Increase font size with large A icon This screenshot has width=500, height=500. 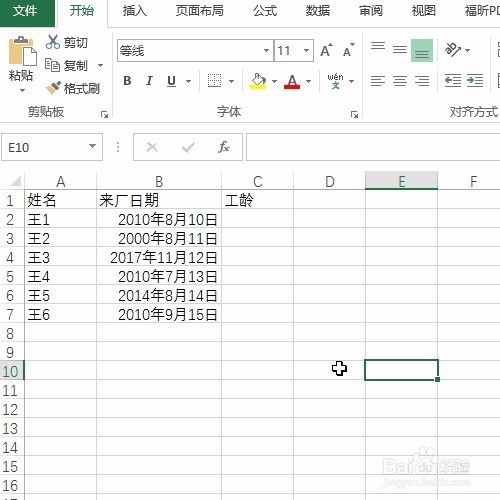326,51
